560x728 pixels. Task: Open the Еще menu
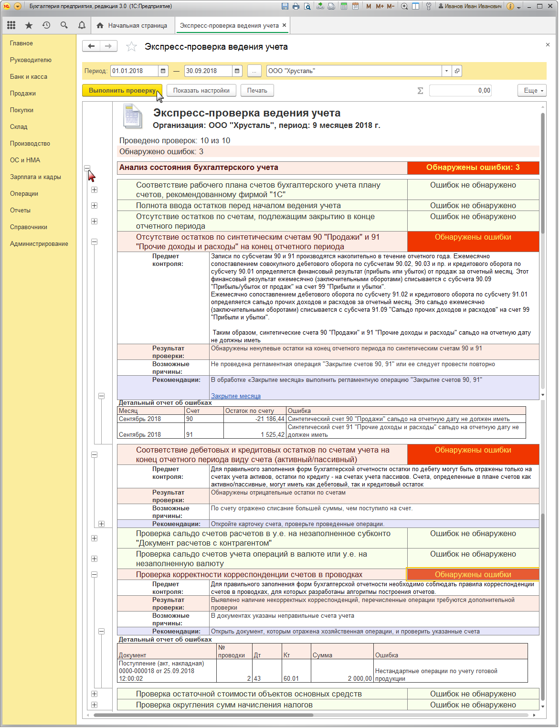click(532, 90)
